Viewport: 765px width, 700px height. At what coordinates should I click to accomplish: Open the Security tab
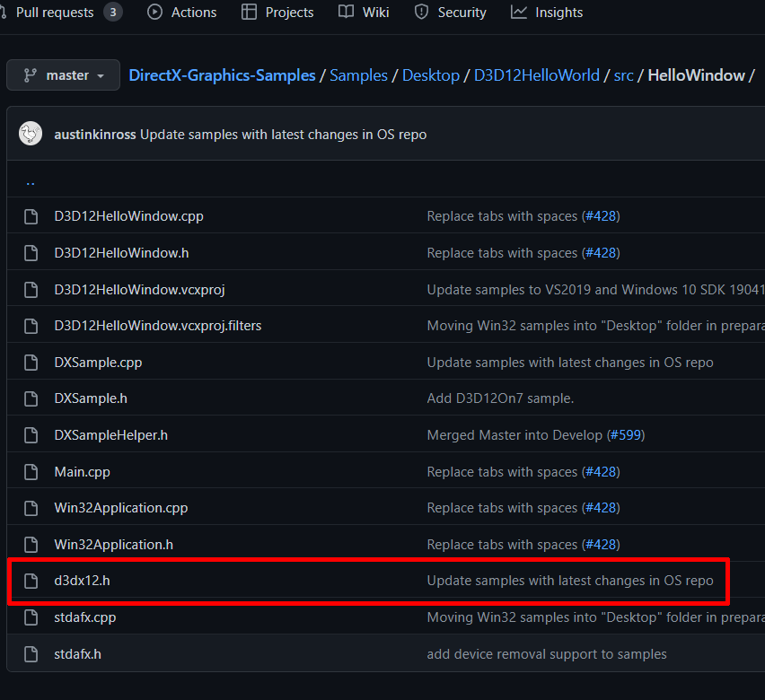point(450,13)
